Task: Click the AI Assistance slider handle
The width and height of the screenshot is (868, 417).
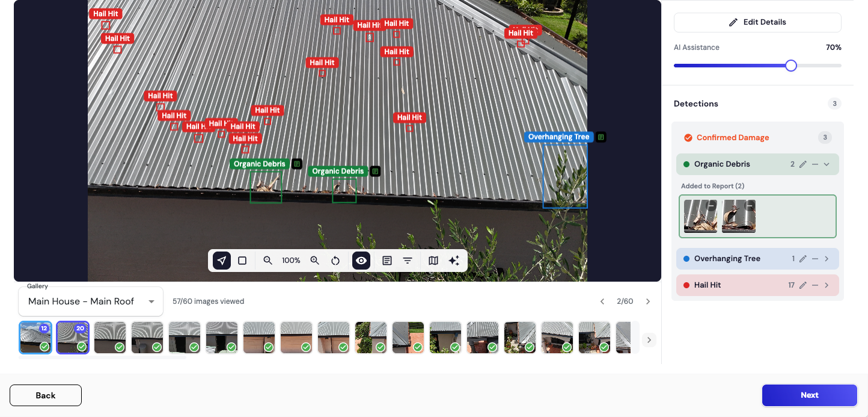Action: (x=791, y=66)
